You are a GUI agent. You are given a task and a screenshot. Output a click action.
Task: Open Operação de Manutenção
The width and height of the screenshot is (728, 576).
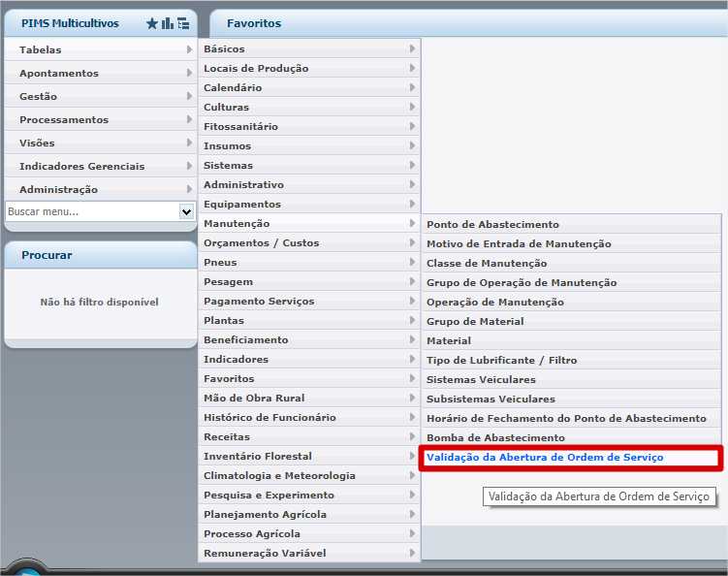tap(571, 302)
